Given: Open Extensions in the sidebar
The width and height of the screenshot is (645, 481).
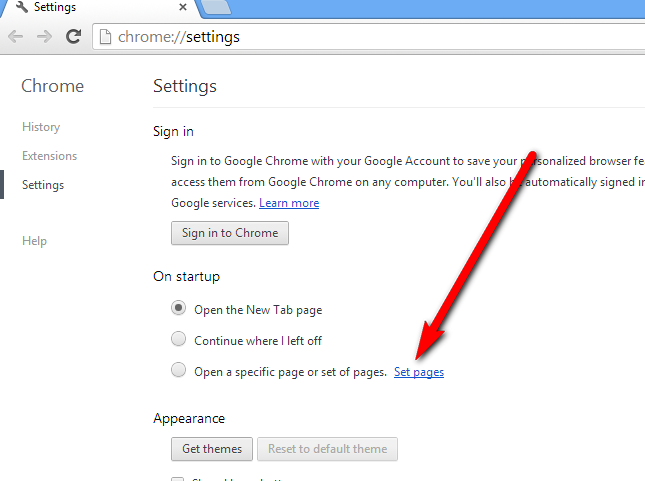Looking at the screenshot, I should [49, 156].
